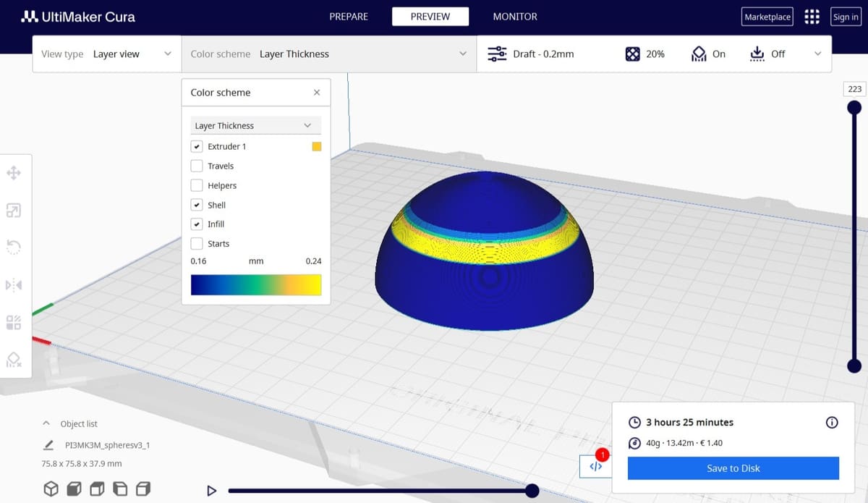Uncheck the Extruder 1 checkbox

197,146
